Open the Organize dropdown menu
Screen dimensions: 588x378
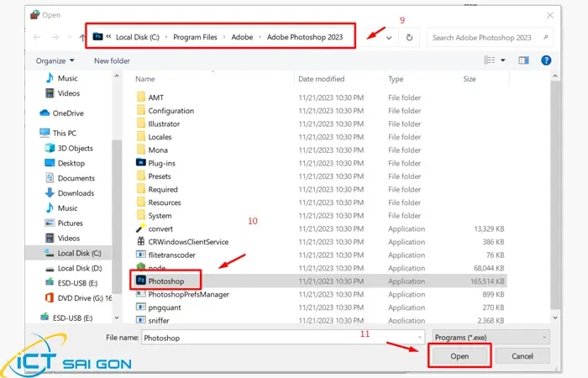(x=55, y=60)
